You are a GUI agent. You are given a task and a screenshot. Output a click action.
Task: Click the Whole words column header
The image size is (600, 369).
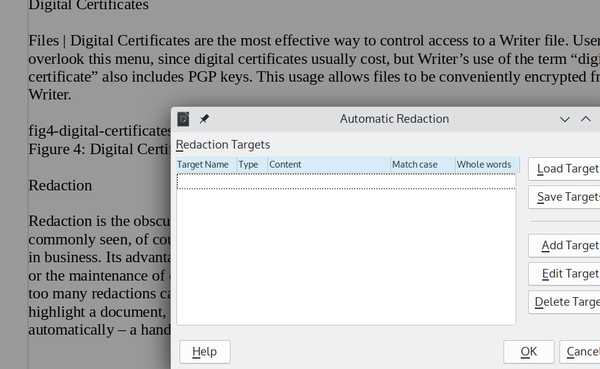[488, 165]
